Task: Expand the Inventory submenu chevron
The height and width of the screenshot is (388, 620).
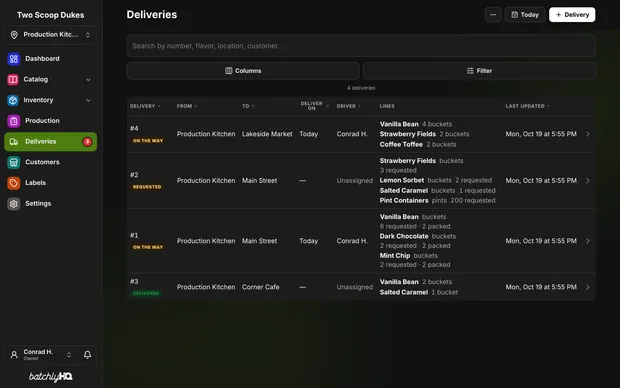Action: click(x=88, y=100)
